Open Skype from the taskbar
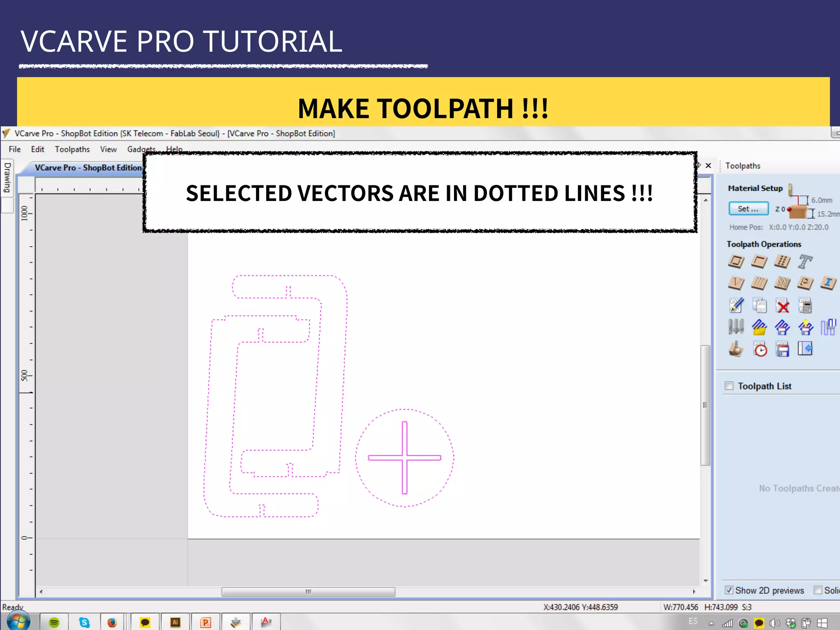The image size is (840, 630). click(x=84, y=623)
